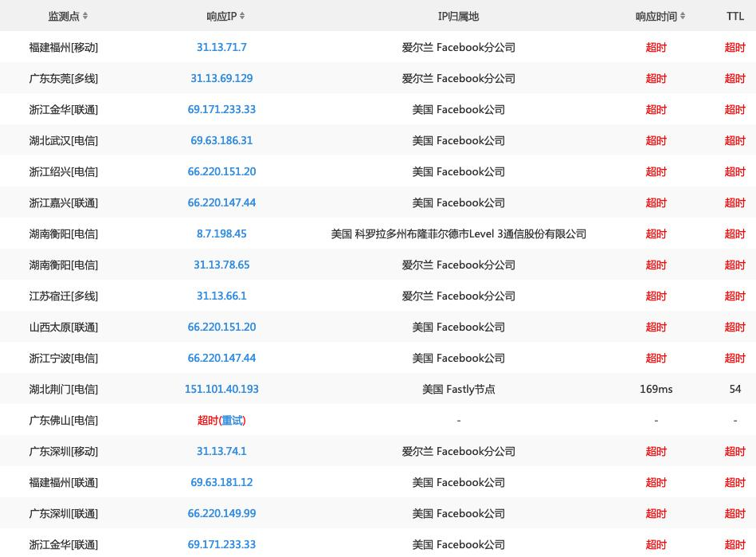Click 爱尔兰 Facebook分公司 in the 31.13.71.7 row
The width and height of the screenshot is (756, 557).
click(x=459, y=47)
